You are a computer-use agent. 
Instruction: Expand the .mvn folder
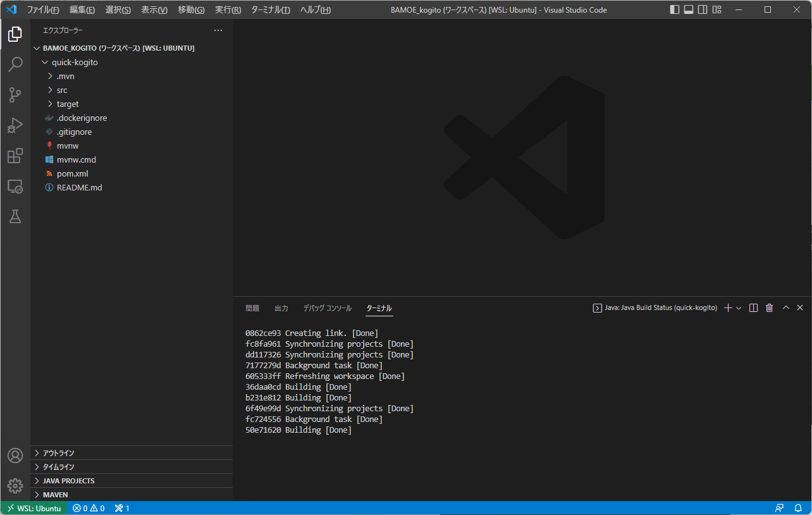pos(132,77)
